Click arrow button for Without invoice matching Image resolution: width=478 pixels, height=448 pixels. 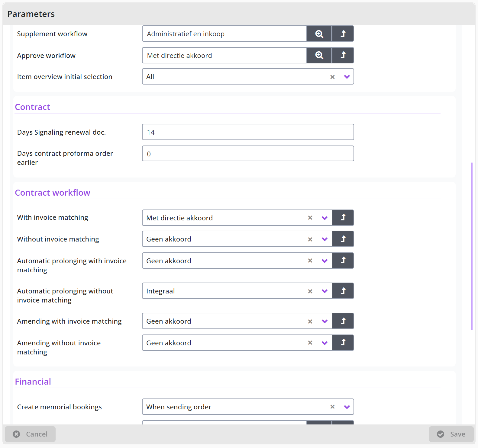pyautogui.click(x=343, y=239)
